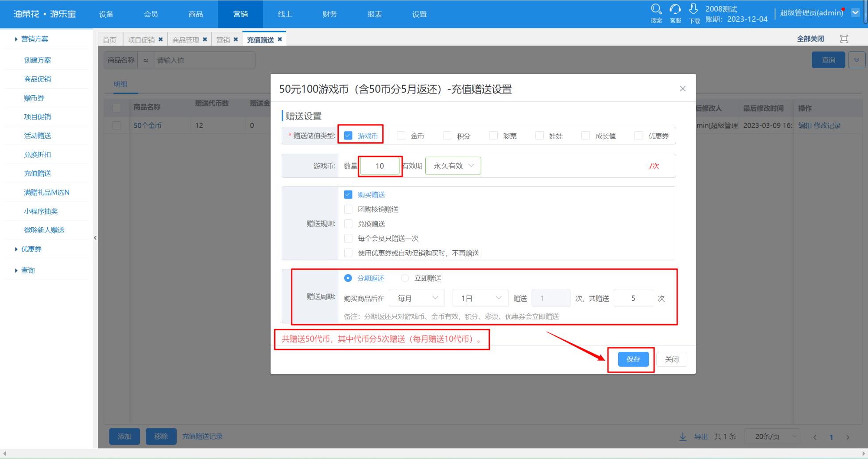This screenshot has height=459, width=868.
Task: Uncheck the 游戏币 stored value type
Action: (x=348, y=136)
